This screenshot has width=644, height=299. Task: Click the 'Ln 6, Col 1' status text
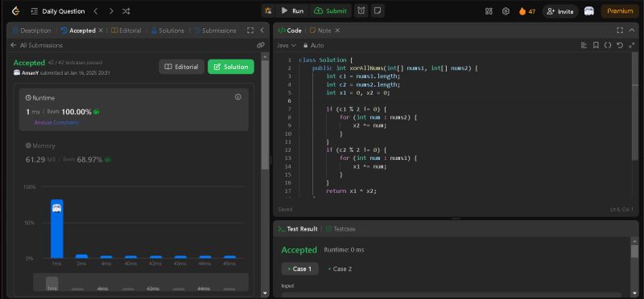tap(621, 210)
